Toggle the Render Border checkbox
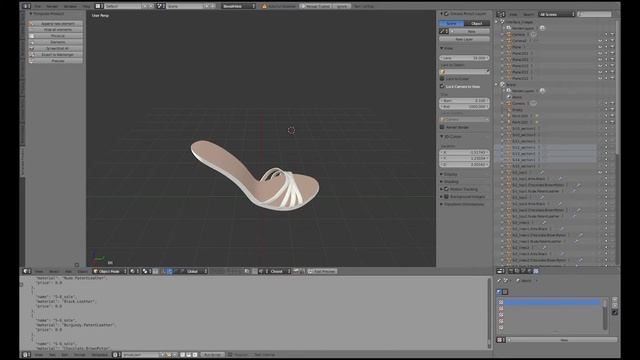 (442, 127)
